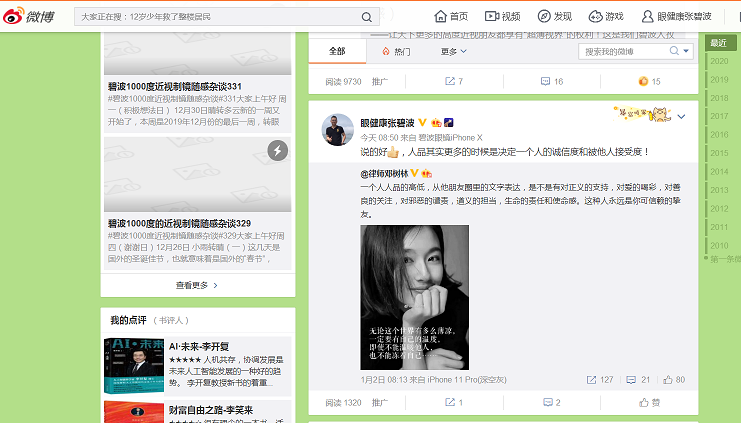Viewport: 741px width, 423px height.
Task: Click the V verified badge of 眼健康张碧波
Action: tap(422, 122)
